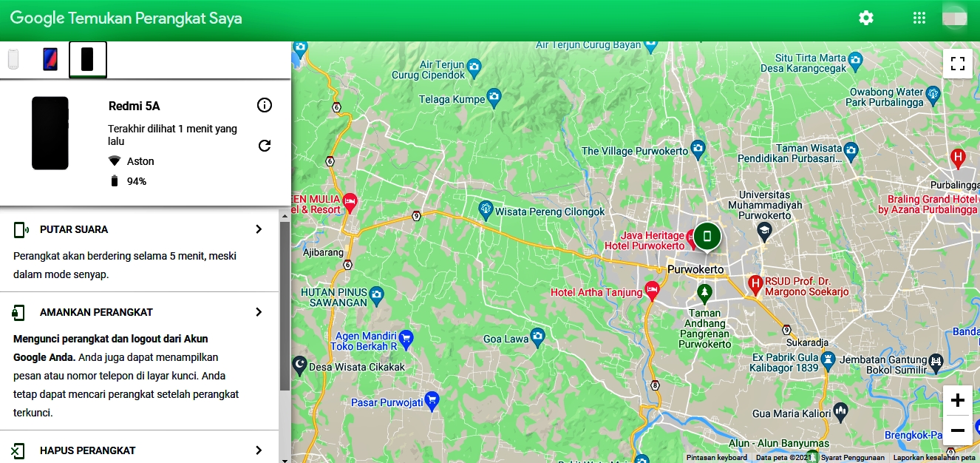Click the Amankan Perangkat option
Image resolution: width=980 pixels, height=463 pixels.
(96, 312)
